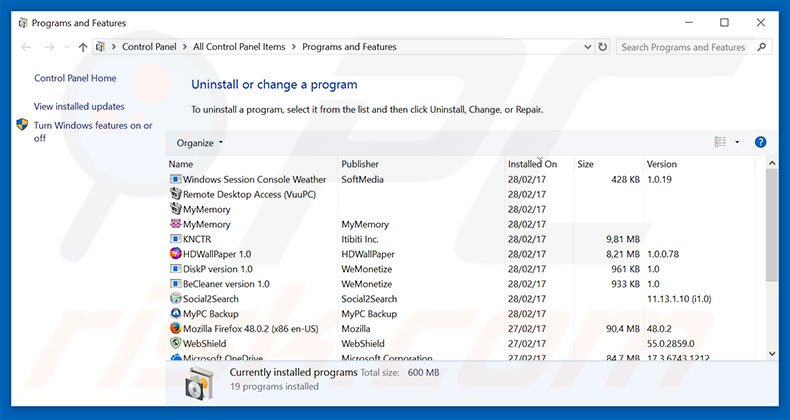Click the back navigation arrow
This screenshot has width=790, height=420.
(26, 47)
